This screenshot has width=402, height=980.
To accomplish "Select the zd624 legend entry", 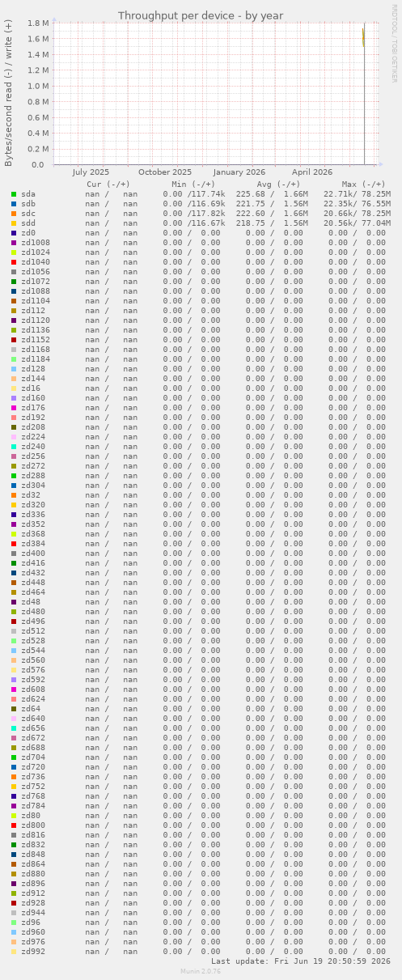I will click(33, 699).
